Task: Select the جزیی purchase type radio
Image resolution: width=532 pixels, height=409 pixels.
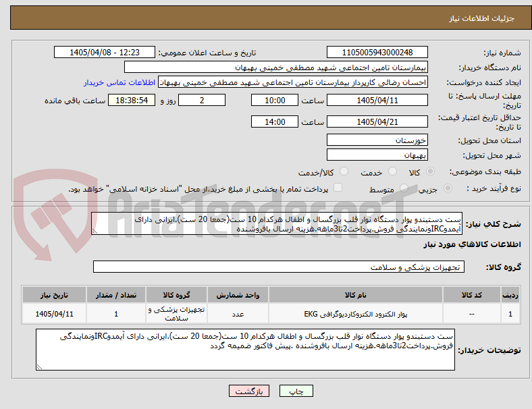Action: [x=448, y=188]
